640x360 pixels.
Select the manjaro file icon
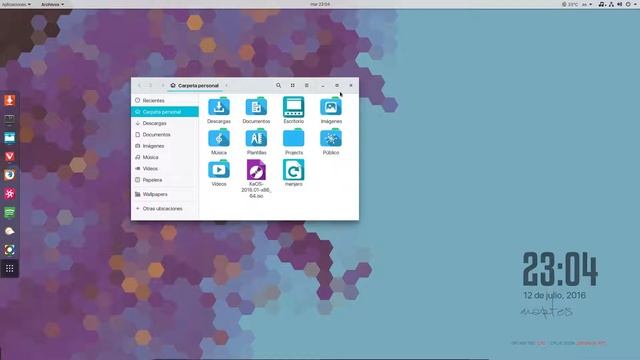click(293, 170)
